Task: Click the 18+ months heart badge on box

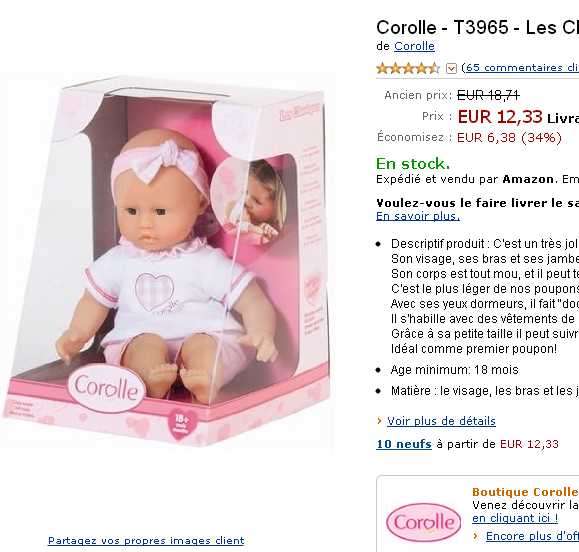Action: [181, 422]
